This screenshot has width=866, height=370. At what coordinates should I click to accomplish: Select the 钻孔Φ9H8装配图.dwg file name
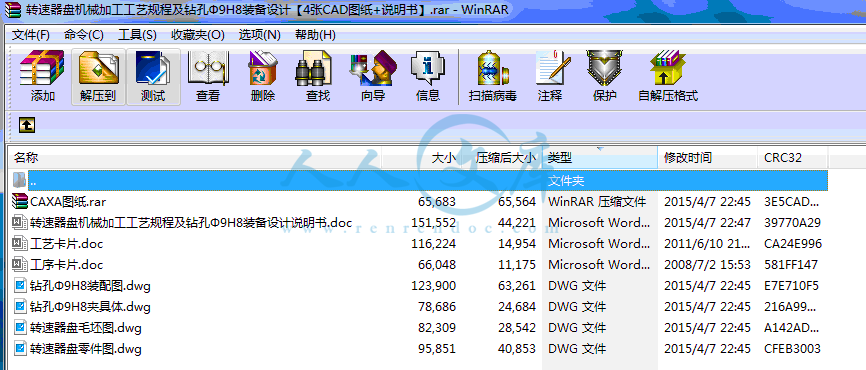coord(90,286)
